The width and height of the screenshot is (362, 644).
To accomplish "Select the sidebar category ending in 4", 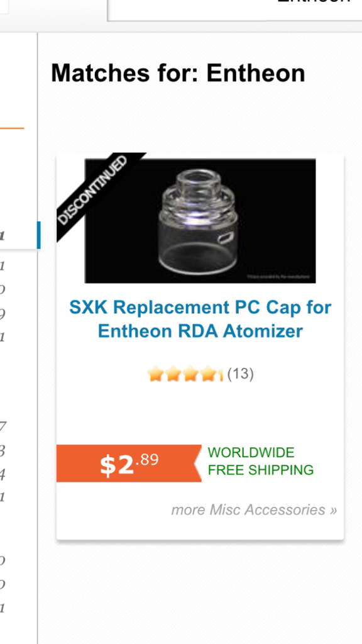I will point(2,475).
